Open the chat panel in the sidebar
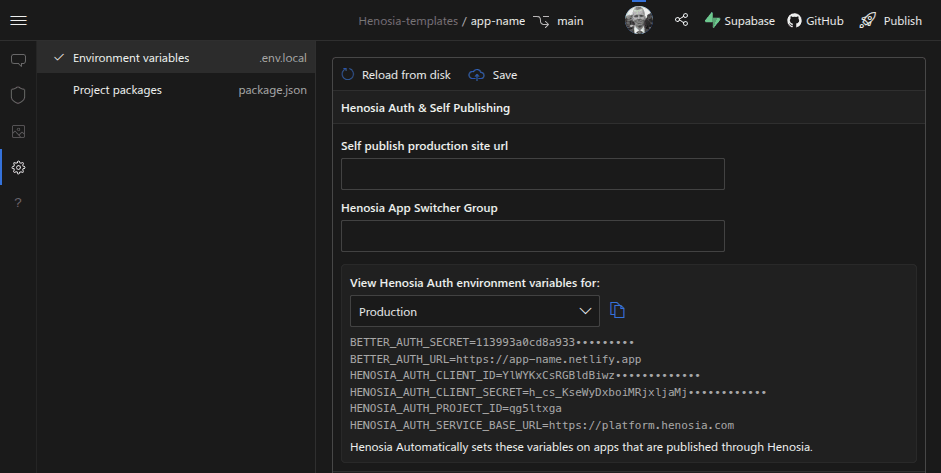 coord(19,60)
